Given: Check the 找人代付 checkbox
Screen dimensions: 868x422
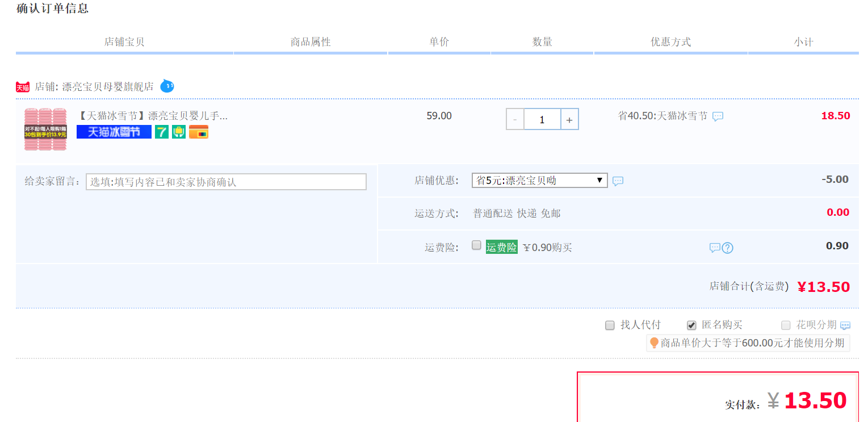Looking at the screenshot, I should (610, 325).
